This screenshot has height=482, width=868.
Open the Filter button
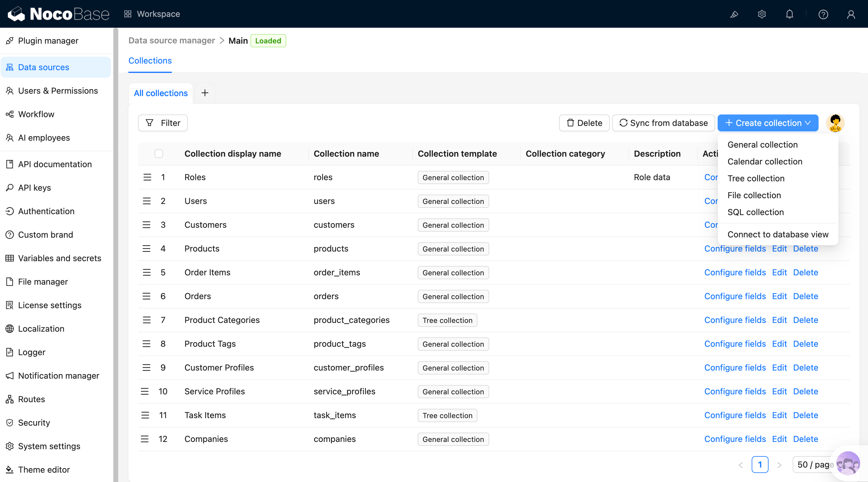[x=163, y=123]
